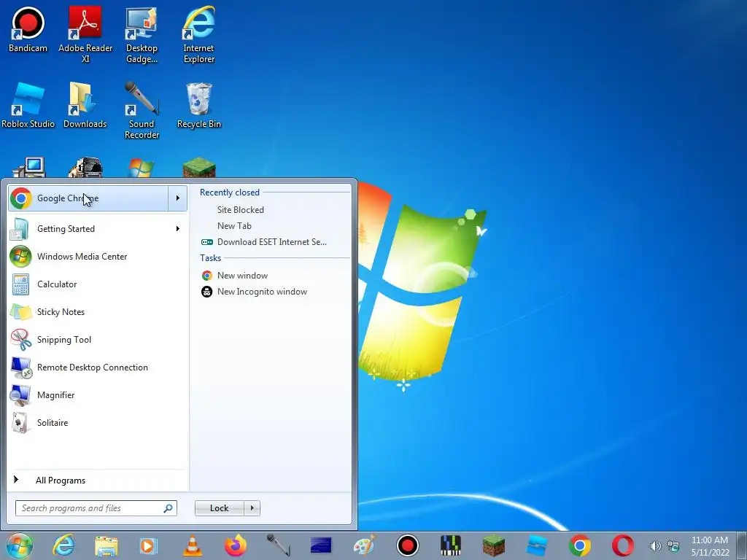Select the Desktop Gadgets shortcut icon
This screenshot has height=560, width=747.
142,34
